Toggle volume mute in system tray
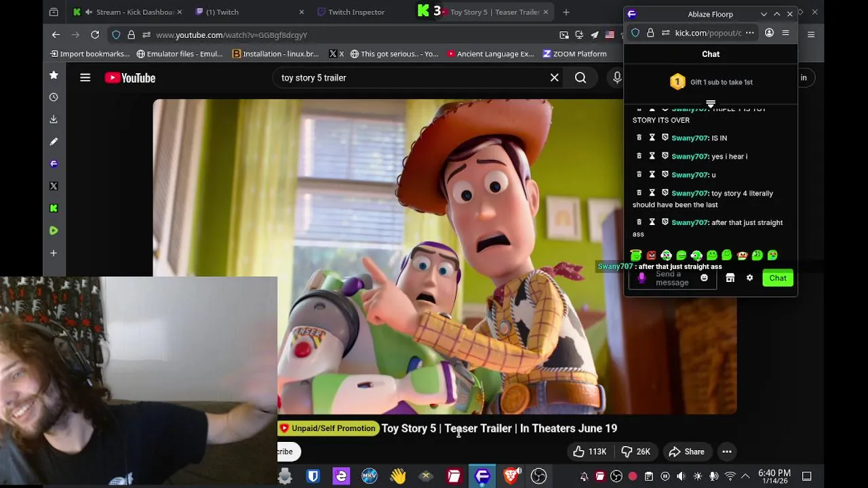Image resolution: width=868 pixels, height=488 pixels. pyautogui.click(x=681, y=476)
